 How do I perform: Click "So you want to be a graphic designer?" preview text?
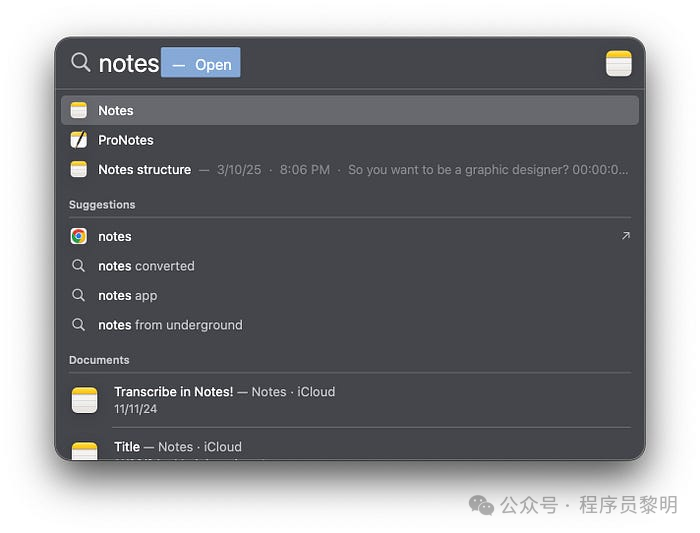pos(458,170)
